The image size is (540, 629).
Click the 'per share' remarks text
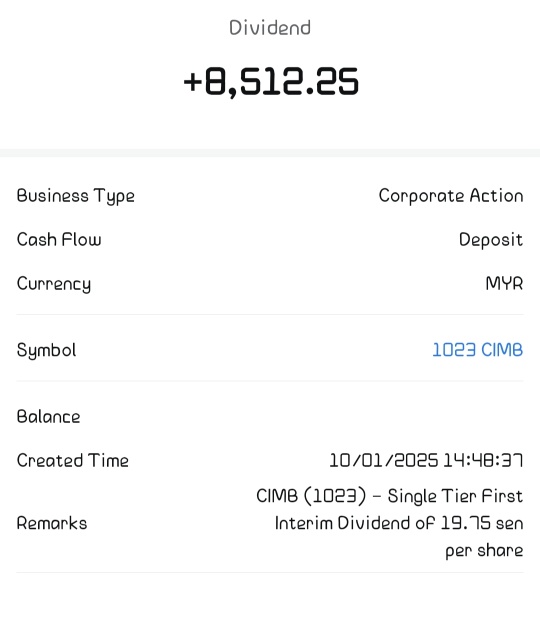click(x=484, y=550)
